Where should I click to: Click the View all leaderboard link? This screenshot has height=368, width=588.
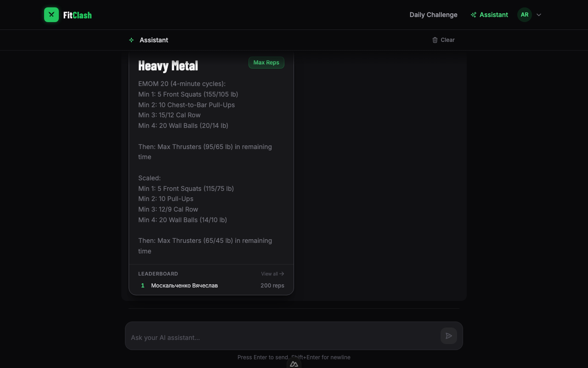tap(272, 274)
